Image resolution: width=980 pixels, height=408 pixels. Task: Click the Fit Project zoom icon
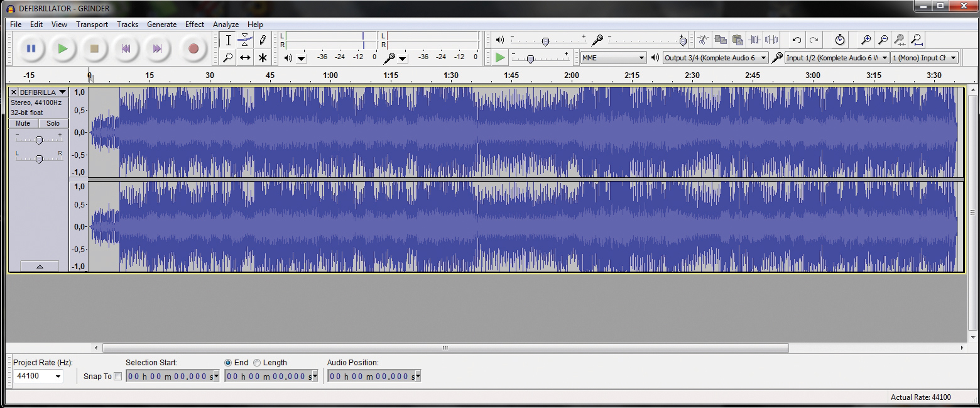917,40
